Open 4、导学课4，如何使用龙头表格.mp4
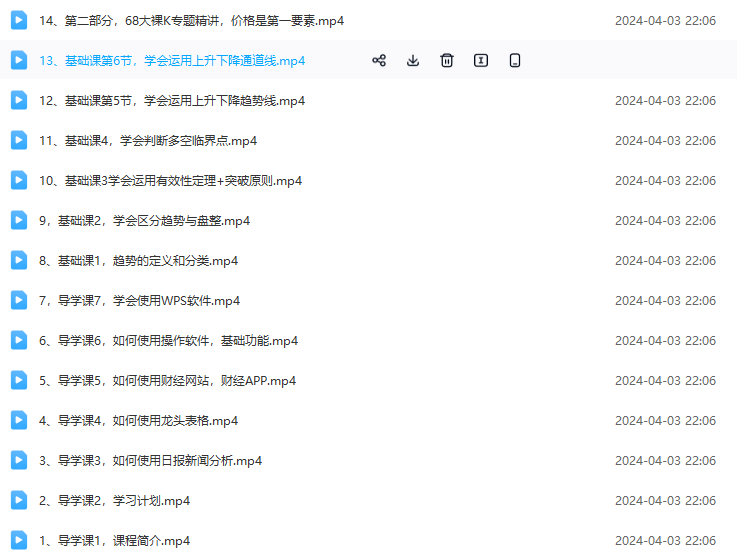Image resolution: width=737 pixels, height=554 pixels. pos(138,421)
